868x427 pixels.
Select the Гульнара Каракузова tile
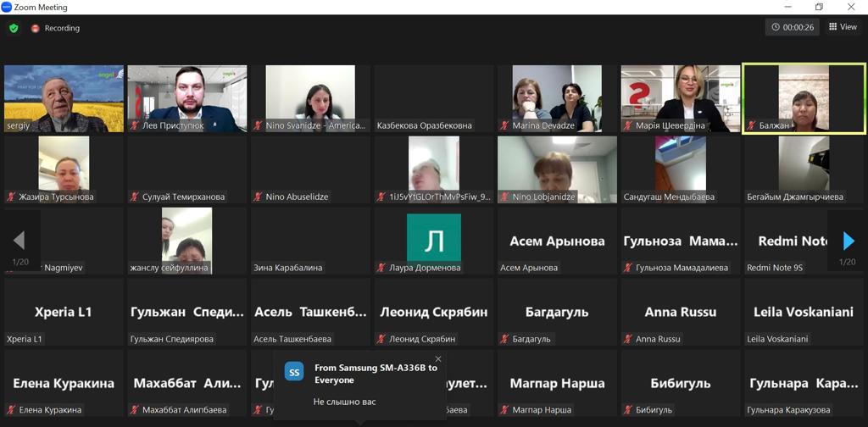click(x=804, y=383)
